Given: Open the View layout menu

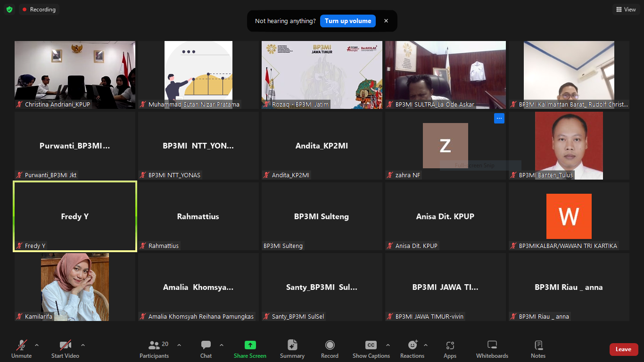Looking at the screenshot, I should coord(626,9).
